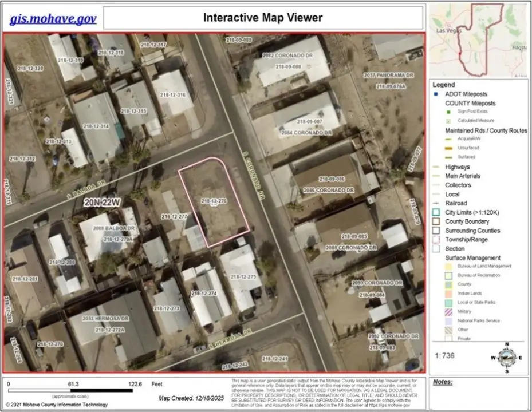Viewport: 532px width, 412px height.
Task: Click the Surface Management legend heading
Action: (x=472, y=258)
